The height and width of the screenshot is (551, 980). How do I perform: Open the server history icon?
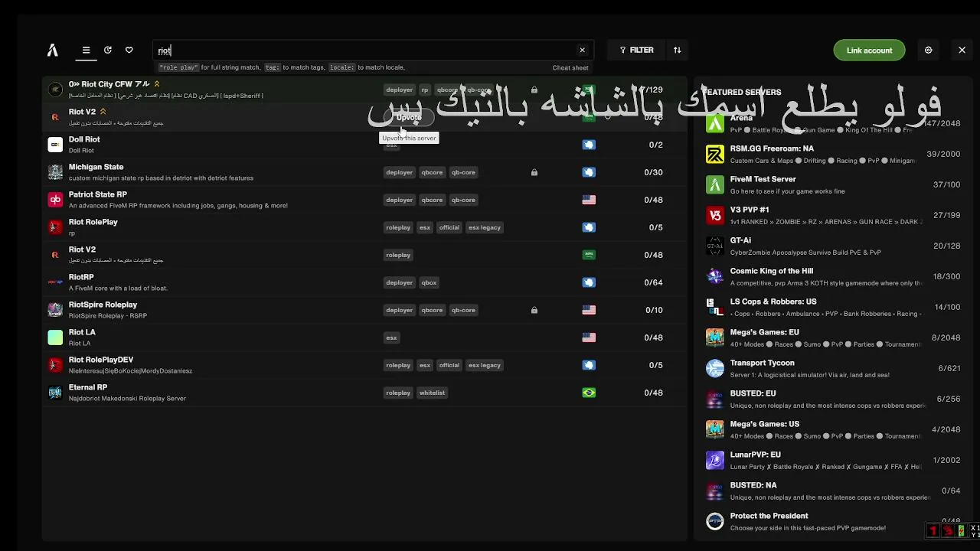point(108,51)
